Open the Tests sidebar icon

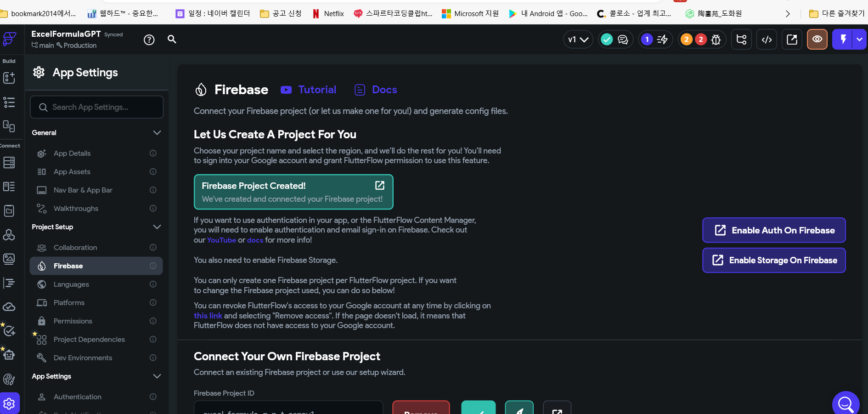pos(9,331)
